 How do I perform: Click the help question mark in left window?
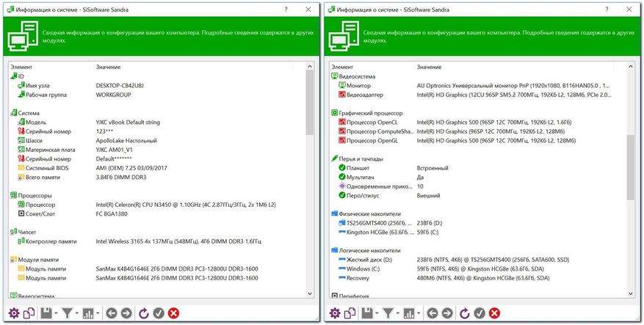point(286,10)
